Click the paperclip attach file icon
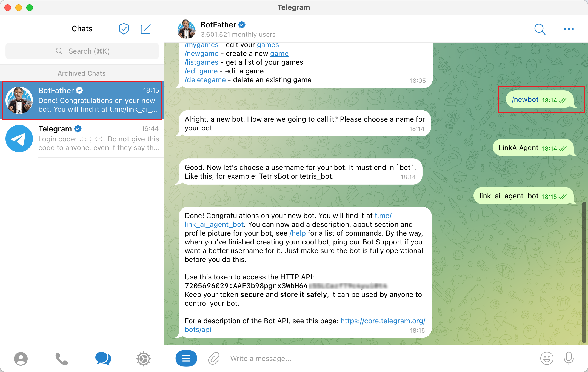The height and width of the screenshot is (372, 588). [x=214, y=358]
